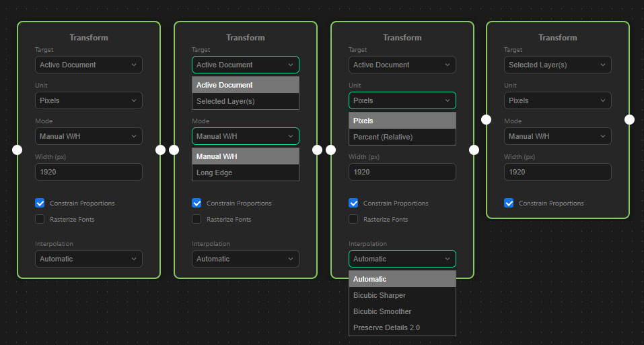The width and height of the screenshot is (644, 345).
Task: Select Long Edge from the open Mode list
Action: point(245,172)
